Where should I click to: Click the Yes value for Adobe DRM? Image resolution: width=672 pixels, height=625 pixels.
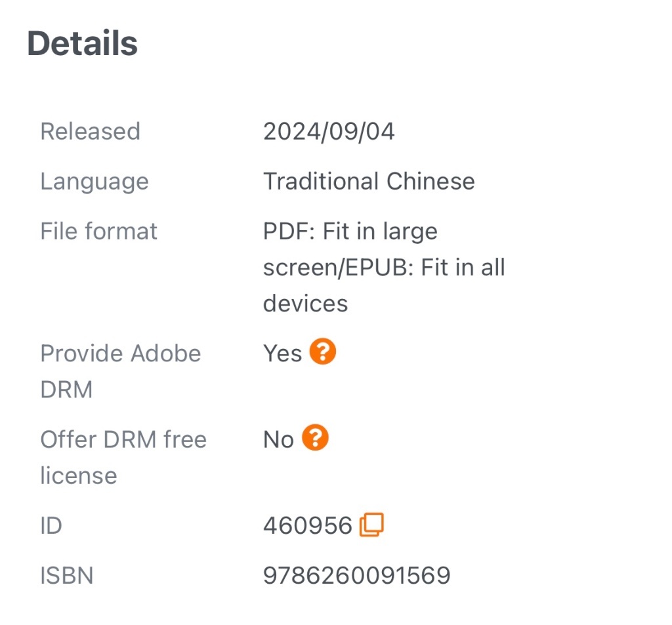click(x=282, y=354)
